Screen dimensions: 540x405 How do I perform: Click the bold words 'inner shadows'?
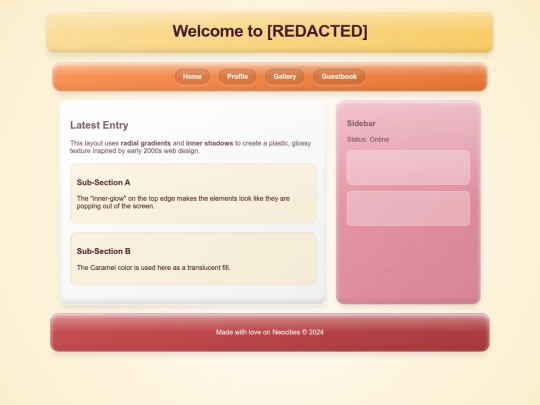(209, 143)
